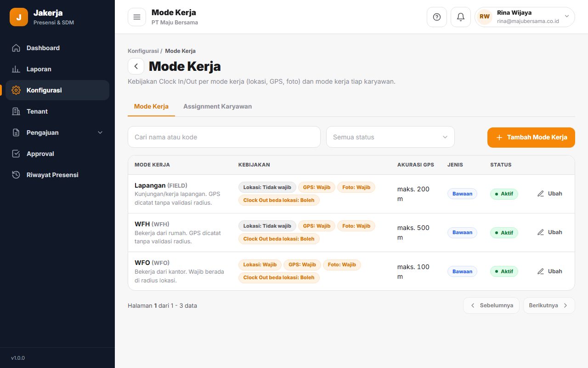Open the Rina Wijaya account menu chevron

point(567,16)
